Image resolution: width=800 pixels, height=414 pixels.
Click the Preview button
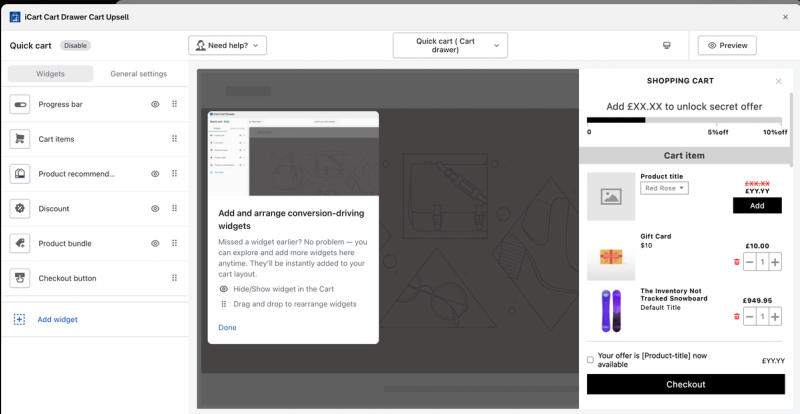(727, 45)
